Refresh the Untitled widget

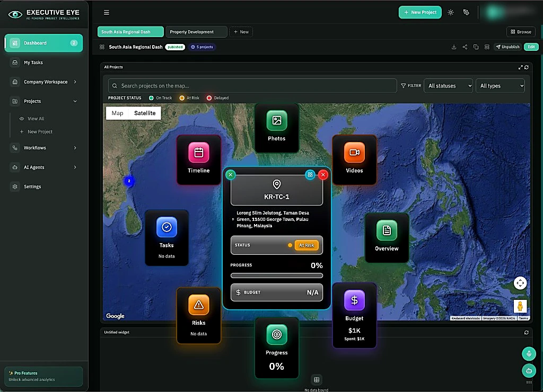coord(527,333)
